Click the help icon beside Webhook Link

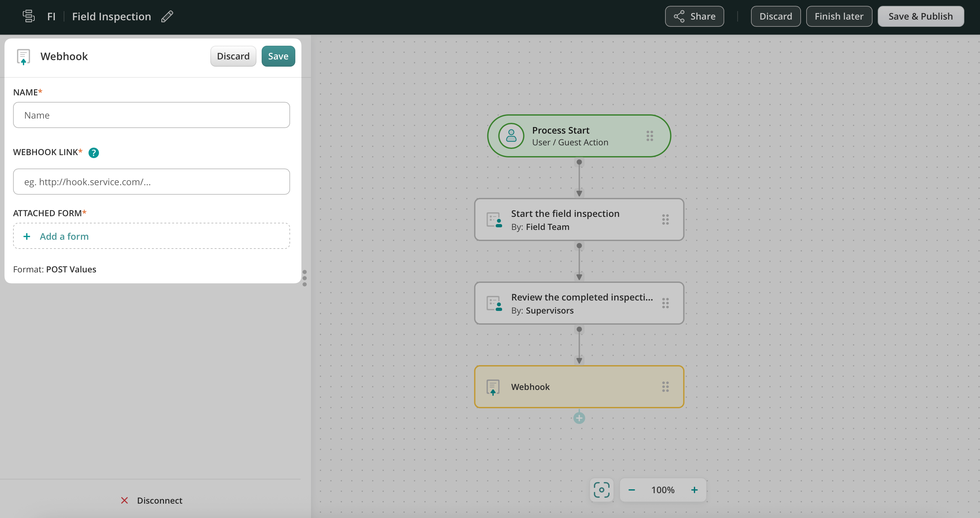click(x=93, y=153)
